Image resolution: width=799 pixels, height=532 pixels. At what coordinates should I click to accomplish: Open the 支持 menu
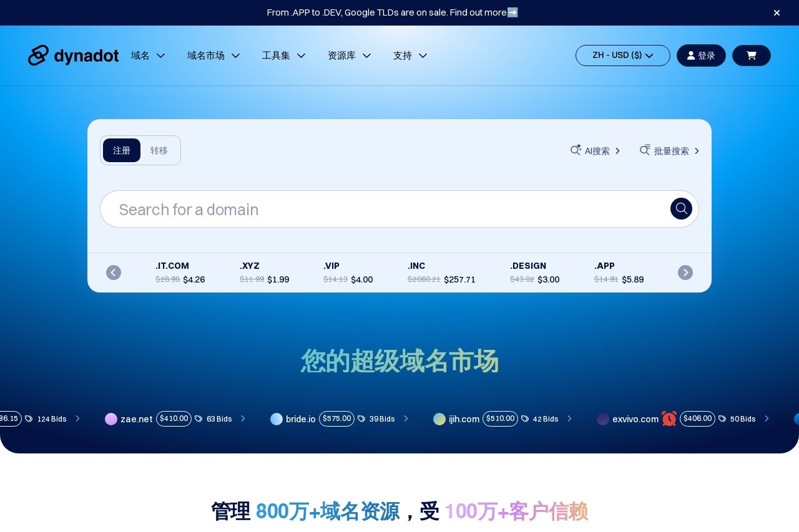coord(410,56)
